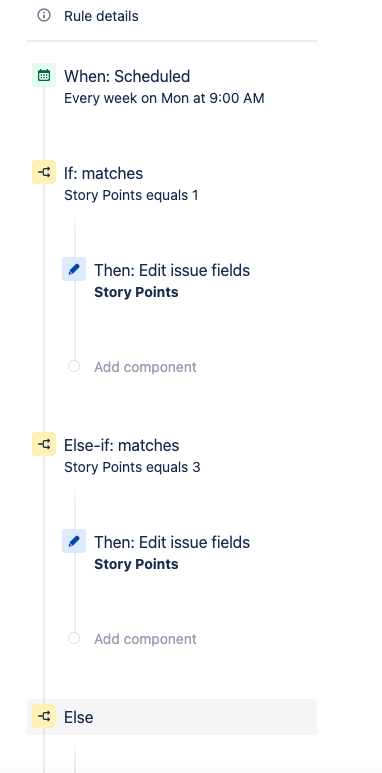Click the branch icon beside If: matches
This screenshot has width=382, height=773.
(x=44, y=173)
